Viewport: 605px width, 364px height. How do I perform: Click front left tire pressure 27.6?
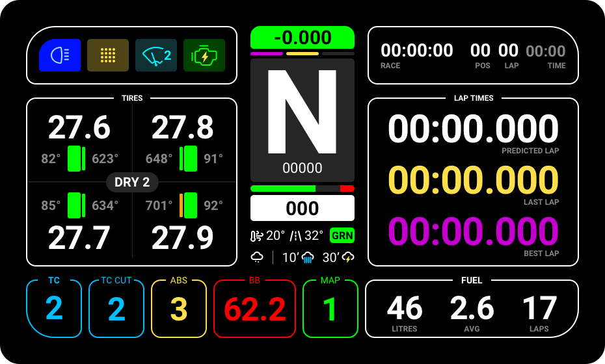79,127
